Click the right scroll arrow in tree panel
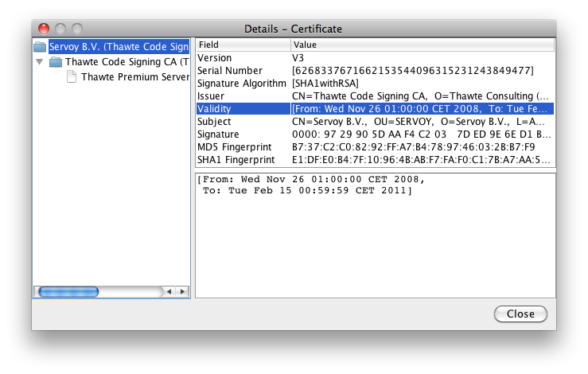588x374 pixels. click(183, 291)
